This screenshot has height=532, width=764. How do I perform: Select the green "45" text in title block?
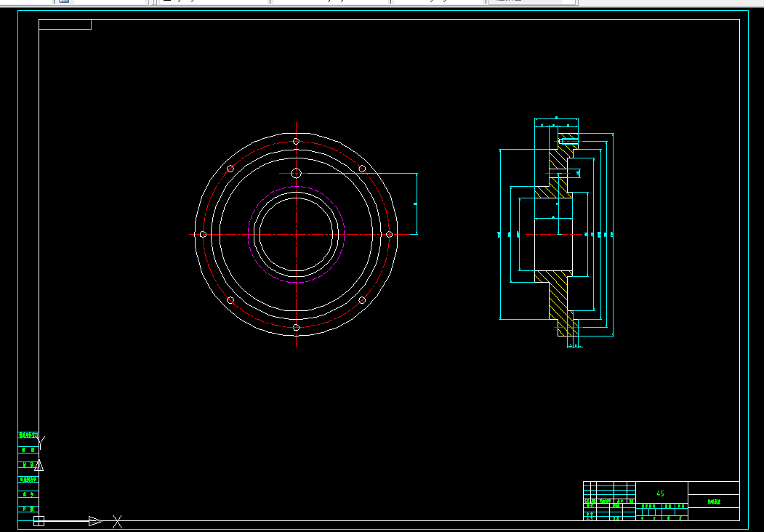tap(660, 493)
